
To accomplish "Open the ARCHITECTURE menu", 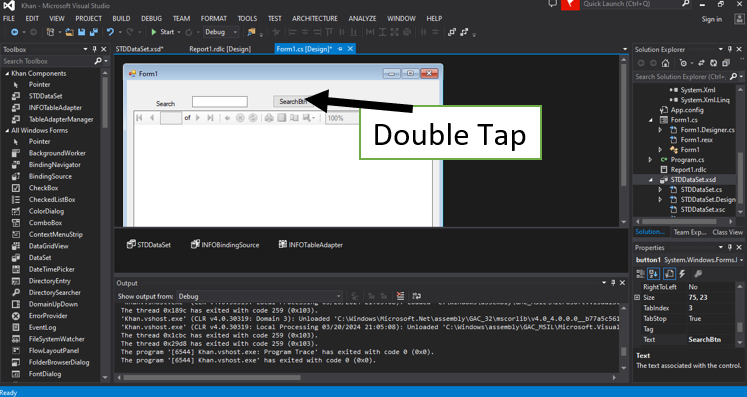I will pyautogui.click(x=315, y=19).
